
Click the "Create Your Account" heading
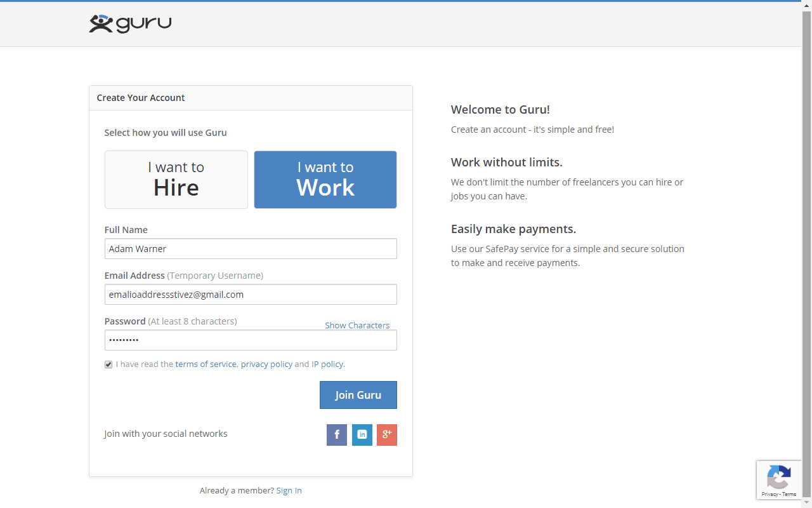pyautogui.click(x=141, y=98)
